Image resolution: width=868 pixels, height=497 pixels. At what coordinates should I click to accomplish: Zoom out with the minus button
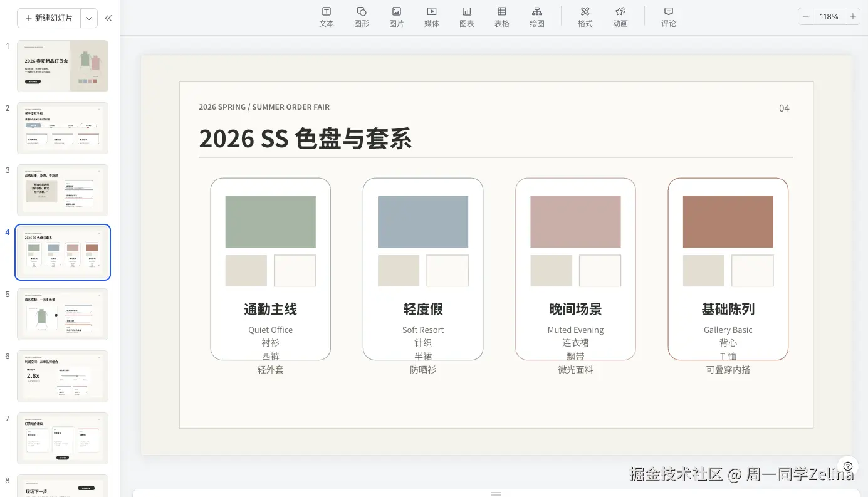pyautogui.click(x=806, y=17)
